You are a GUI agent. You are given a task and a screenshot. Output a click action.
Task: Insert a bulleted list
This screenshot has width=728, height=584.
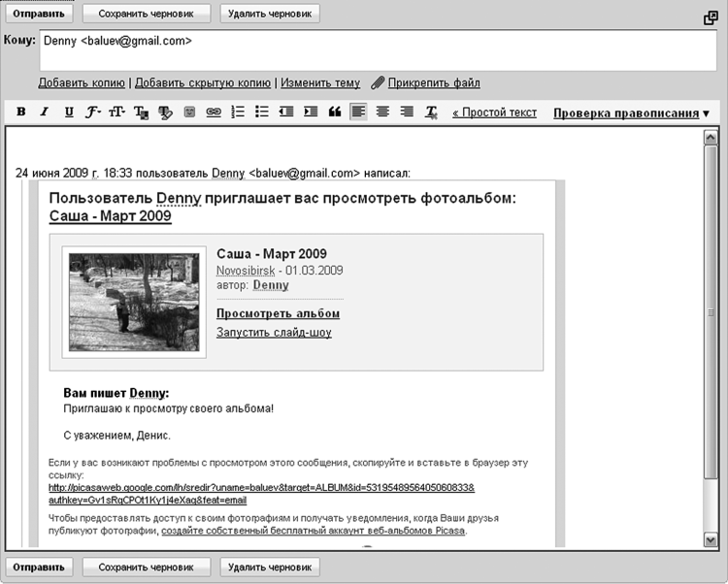261,113
